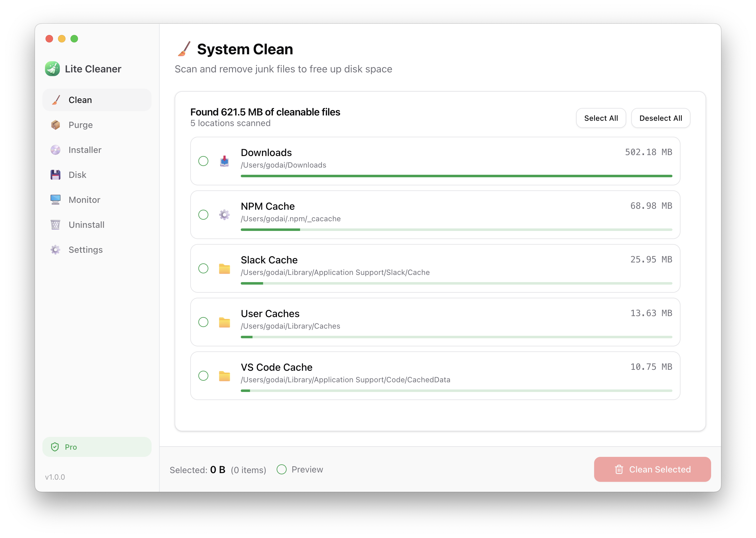756x538 pixels.
Task: Click the Settings gear icon in sidebar
Action: click(x=56, y=250)
